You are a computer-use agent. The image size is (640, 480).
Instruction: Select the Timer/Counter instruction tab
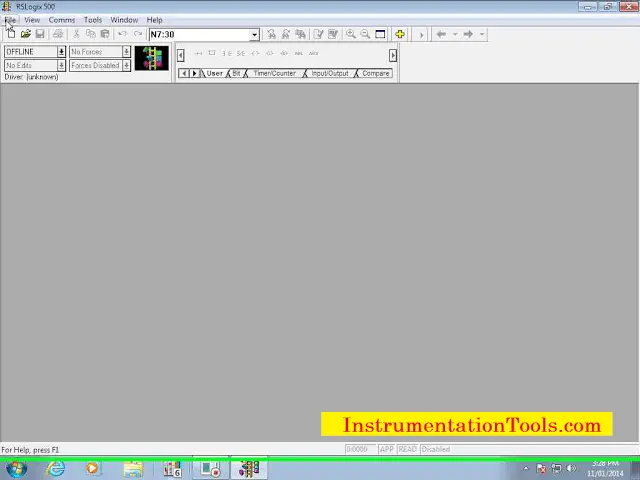[x=274, y=73]
